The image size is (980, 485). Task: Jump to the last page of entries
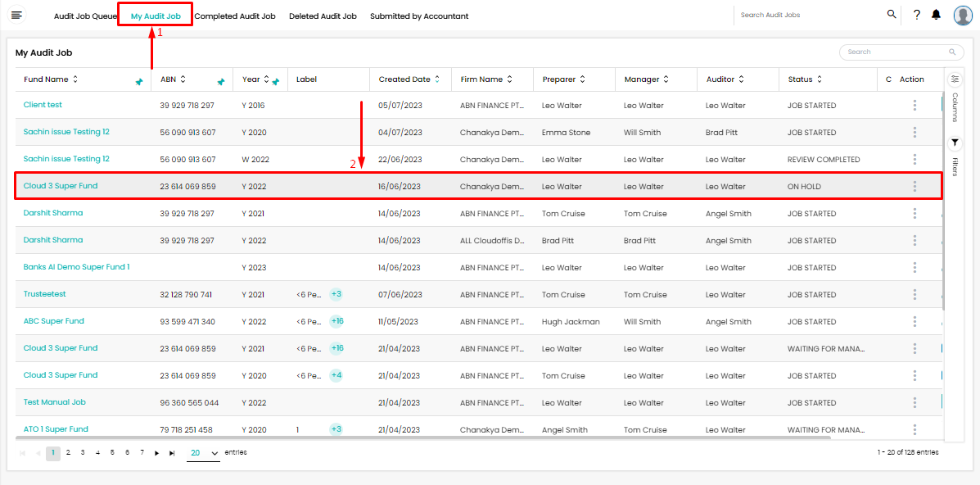pos(172,453)
